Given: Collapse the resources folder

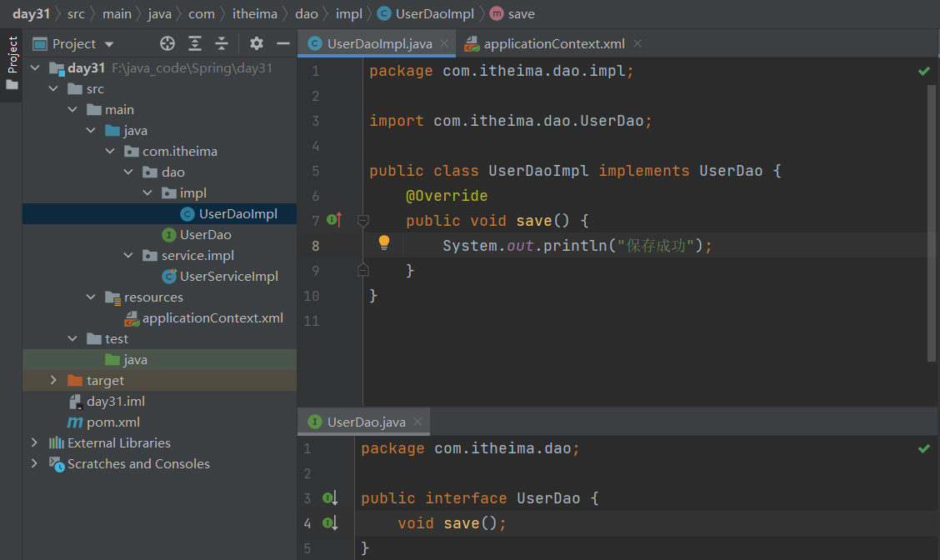Looking at the screenshot, I should (91, 297).
